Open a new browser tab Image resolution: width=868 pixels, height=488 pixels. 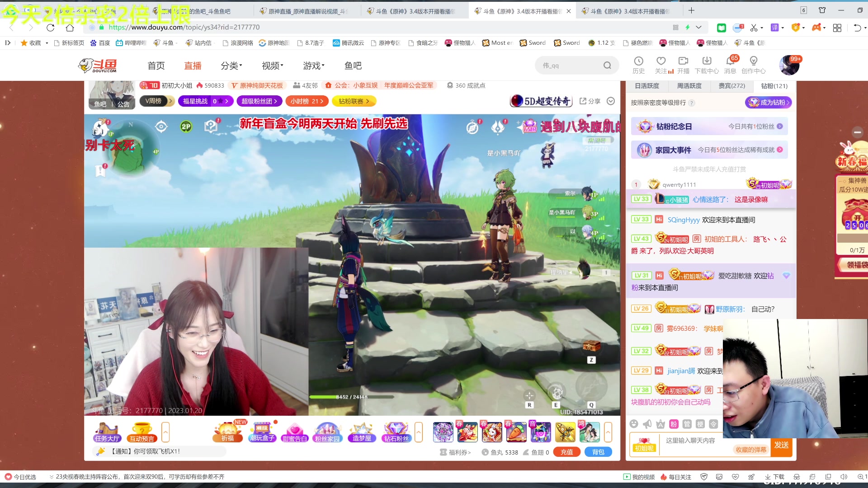[691, 11]
